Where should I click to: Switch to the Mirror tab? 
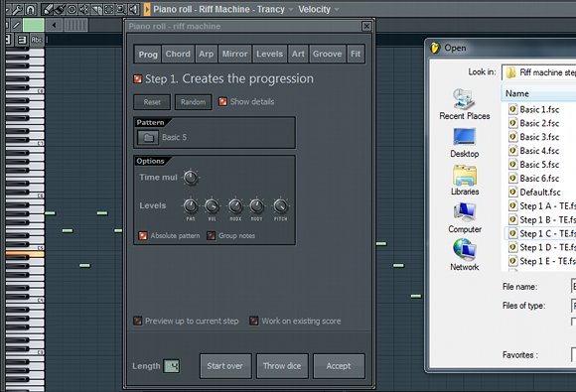(x=234, y=54)
